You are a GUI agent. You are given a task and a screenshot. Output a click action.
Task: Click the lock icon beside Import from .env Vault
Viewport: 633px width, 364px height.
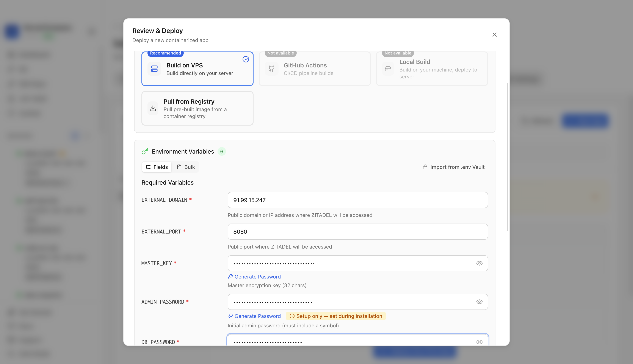click(425, 167)
